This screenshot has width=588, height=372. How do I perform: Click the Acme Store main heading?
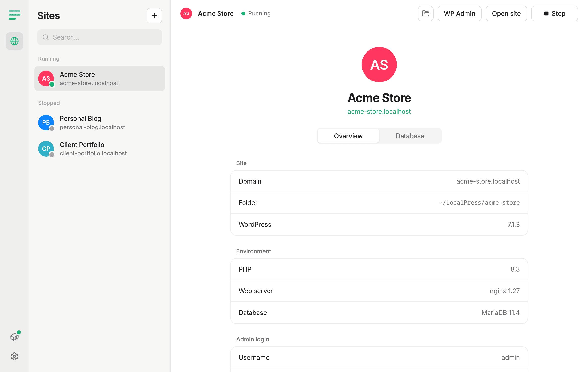pyautogui.click(x=379, y=98)
